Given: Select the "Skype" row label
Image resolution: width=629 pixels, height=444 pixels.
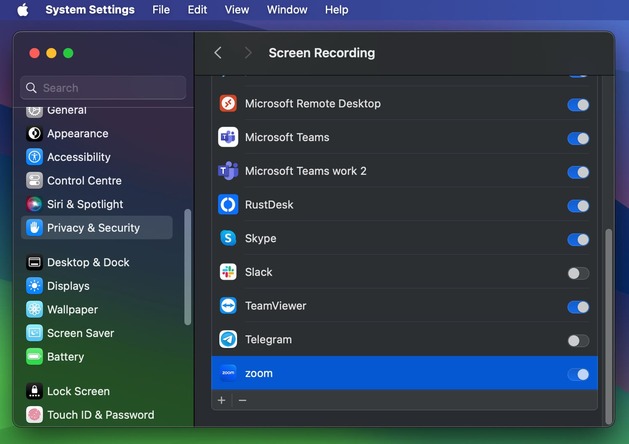Looking at the screenshot, I should pyautogui.click(x=261, y=238).
